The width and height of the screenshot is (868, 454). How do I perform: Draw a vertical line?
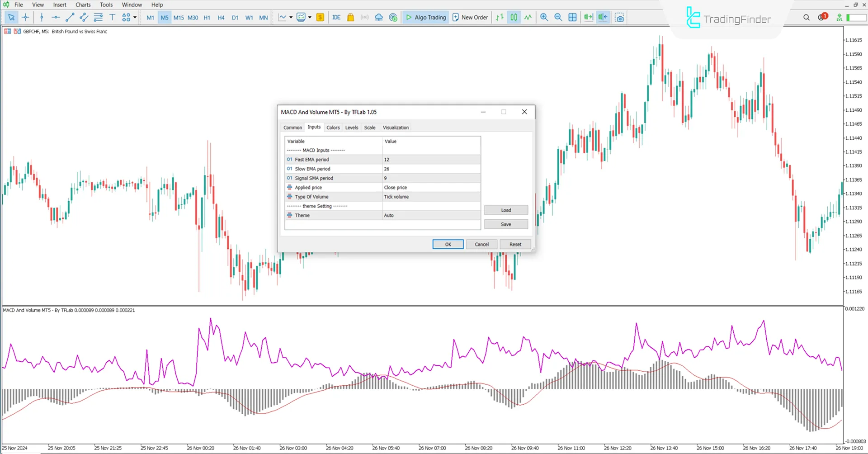[42, 17]
